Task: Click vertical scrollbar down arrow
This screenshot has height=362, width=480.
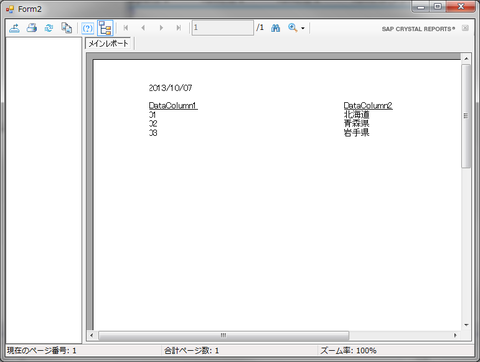Action: pos(466,325)
